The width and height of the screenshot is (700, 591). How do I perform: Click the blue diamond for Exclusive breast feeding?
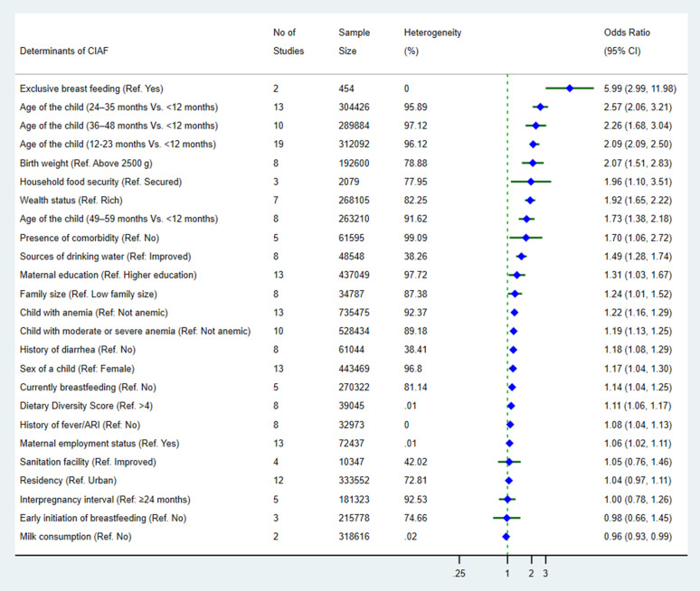pyautogui.click(x=570, y=89)
